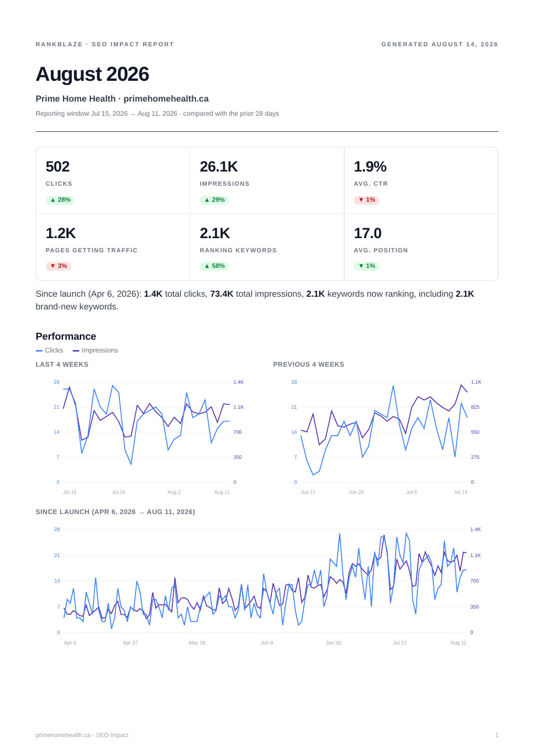Click the 1.9% average CTR value
Viewport: 534px width, 756px height.
point(370,167)
